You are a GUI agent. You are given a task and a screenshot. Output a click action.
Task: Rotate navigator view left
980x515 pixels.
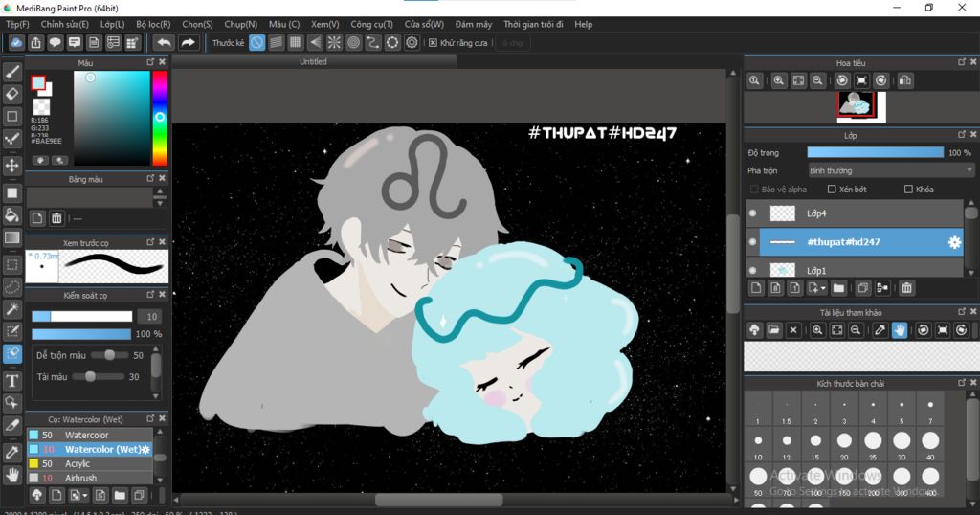pos(842,80)
